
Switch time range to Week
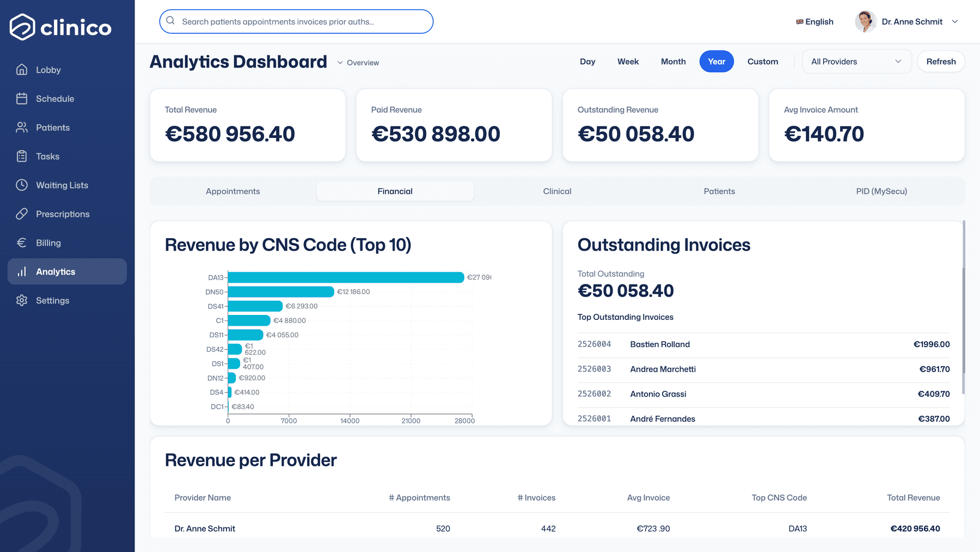coord(628,62)
